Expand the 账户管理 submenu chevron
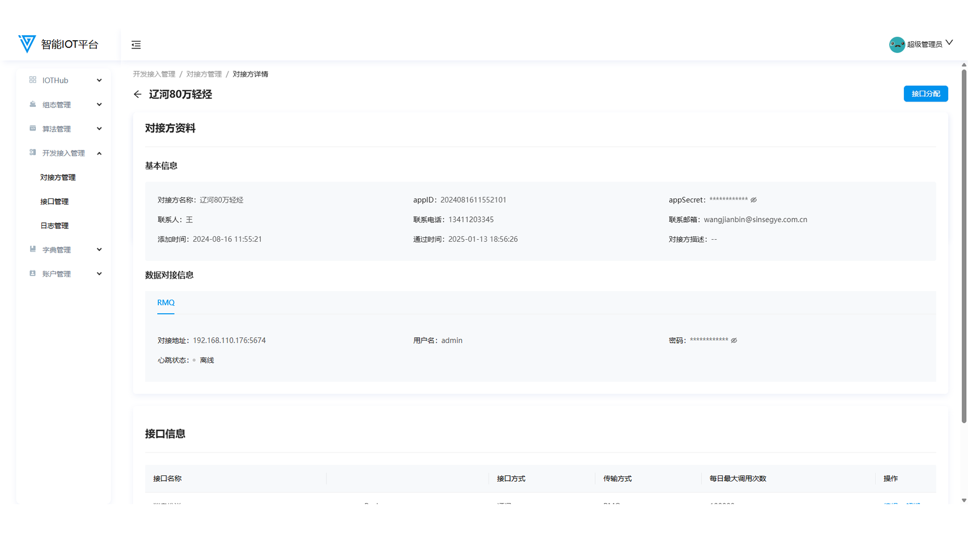 tap(99, 273)
